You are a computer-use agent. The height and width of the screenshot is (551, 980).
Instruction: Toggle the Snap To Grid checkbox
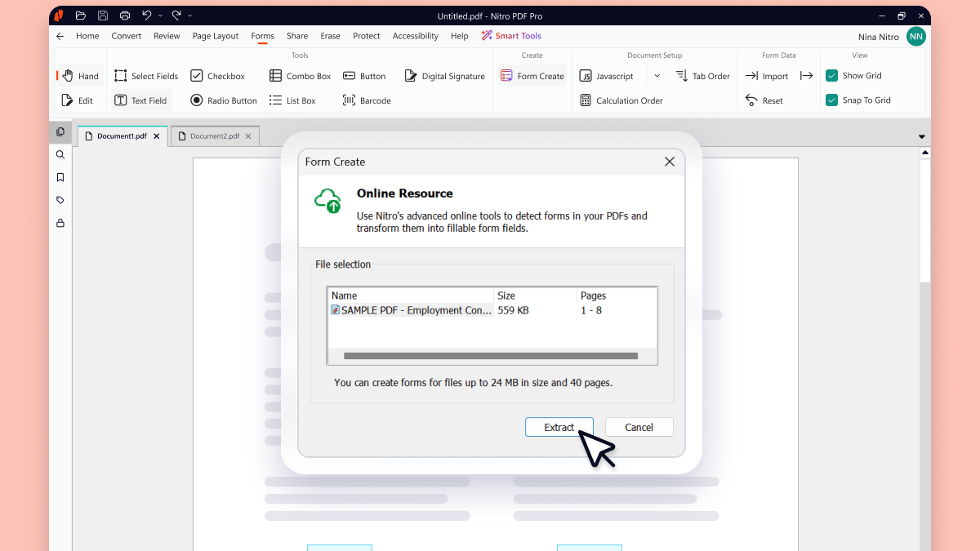pos(832,100)
